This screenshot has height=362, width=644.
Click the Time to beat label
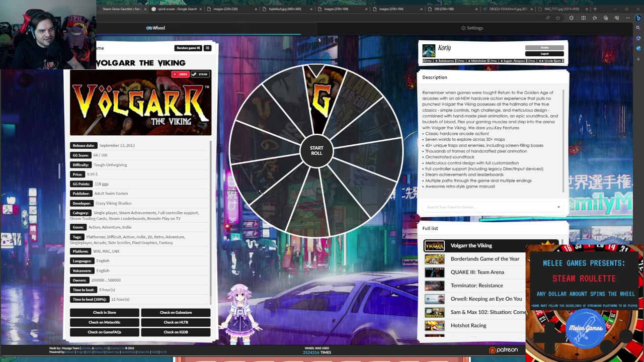[84, 290]
